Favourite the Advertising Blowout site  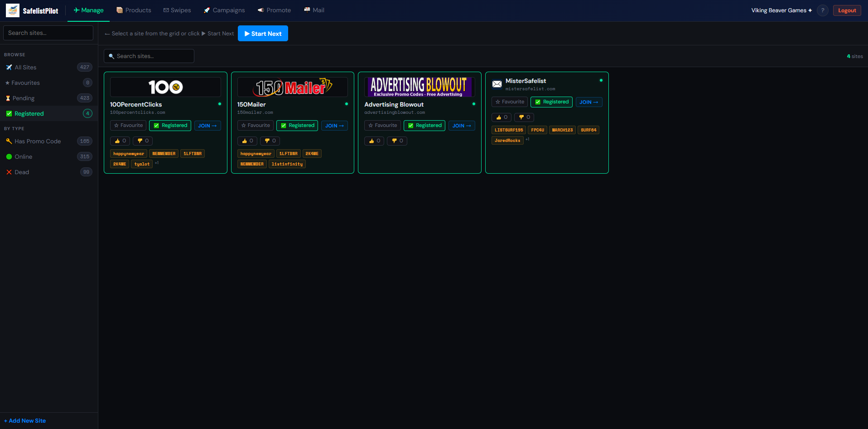click(382, 125)
